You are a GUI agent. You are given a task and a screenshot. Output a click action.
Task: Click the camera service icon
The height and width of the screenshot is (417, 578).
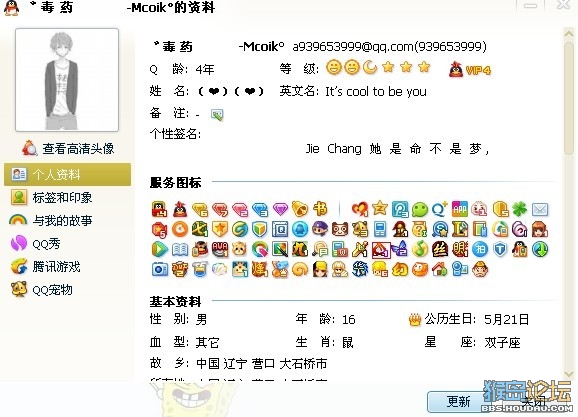[160, 269]
